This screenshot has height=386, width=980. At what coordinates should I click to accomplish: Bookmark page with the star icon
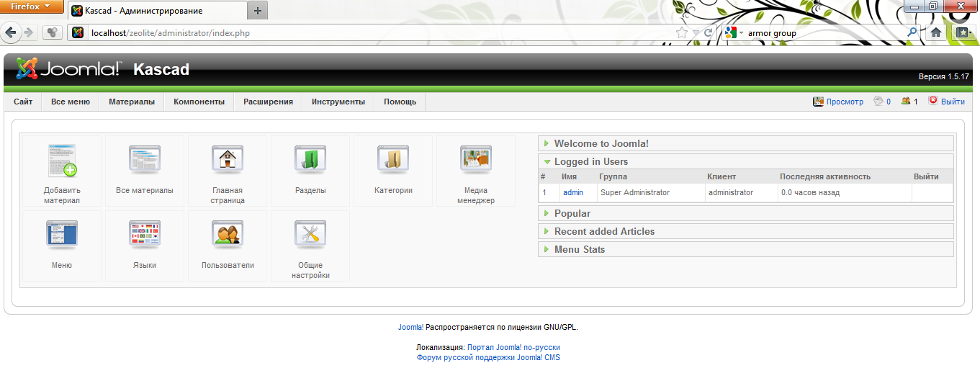point(683,32)
